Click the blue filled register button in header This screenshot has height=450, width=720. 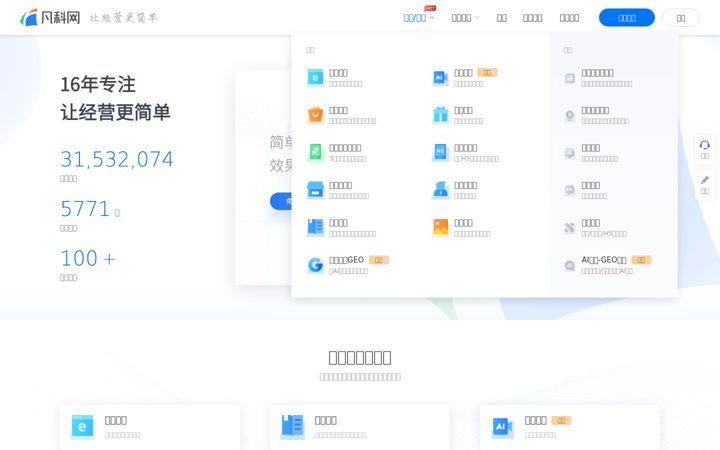[627, 18]
